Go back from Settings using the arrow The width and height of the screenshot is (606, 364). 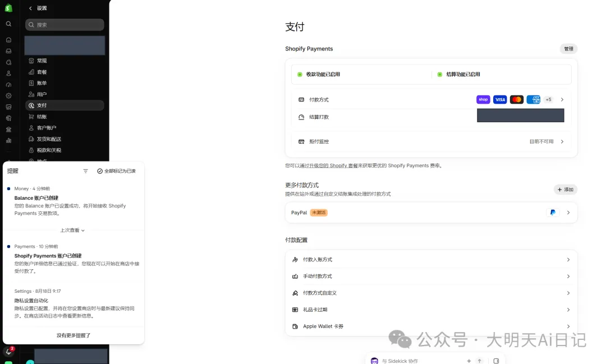click(x=30, y=8)
